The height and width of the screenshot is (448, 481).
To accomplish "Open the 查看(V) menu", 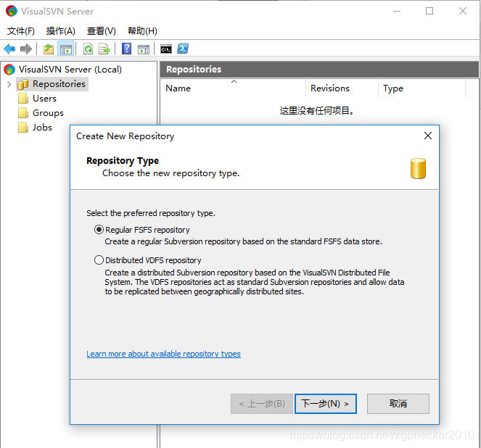I will click(x=102, y=31).
